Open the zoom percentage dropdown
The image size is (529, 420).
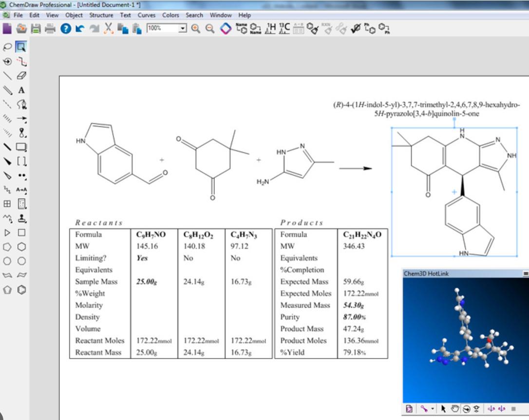point(182,28)
